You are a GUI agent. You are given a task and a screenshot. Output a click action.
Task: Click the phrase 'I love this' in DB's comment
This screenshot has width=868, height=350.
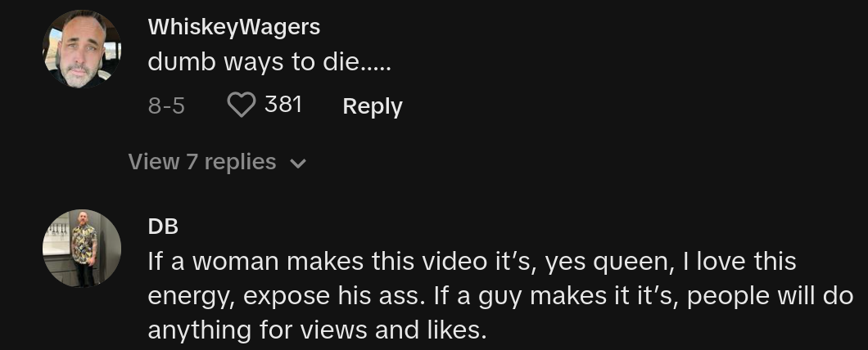click(x=739, y=262)
